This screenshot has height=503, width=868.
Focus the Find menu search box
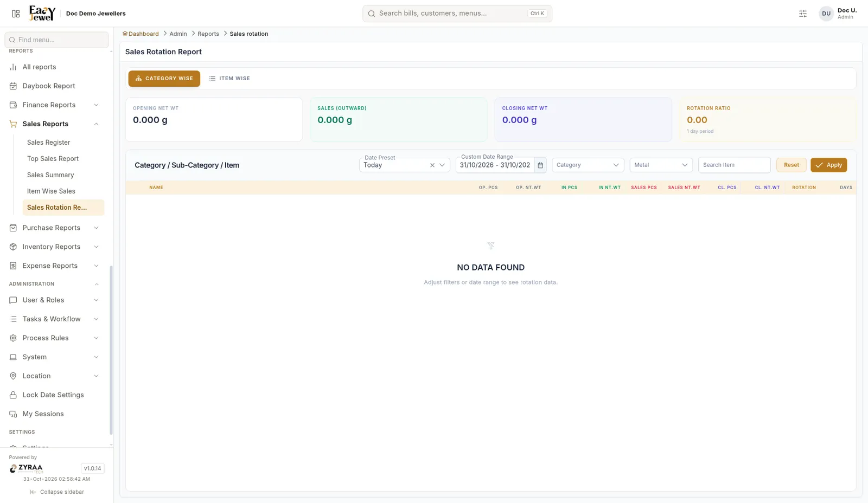click(x=57, y=40)
